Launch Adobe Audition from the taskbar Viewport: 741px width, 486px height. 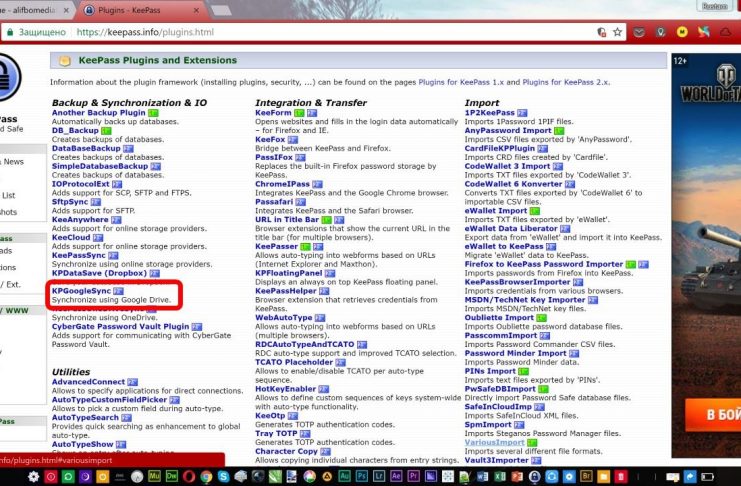click(345, 476)
